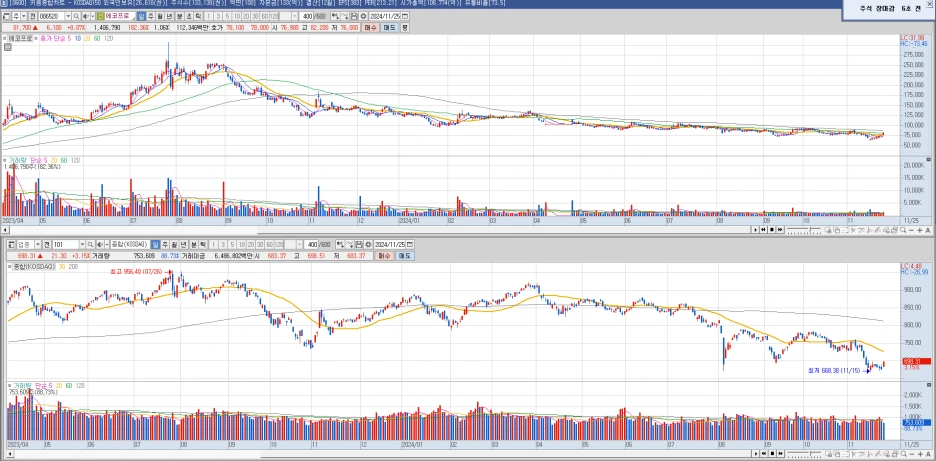This screenshot has width=936, height=461.
Task: Click 매도 sell button on upper chart
Action: [x=388, y=27]
